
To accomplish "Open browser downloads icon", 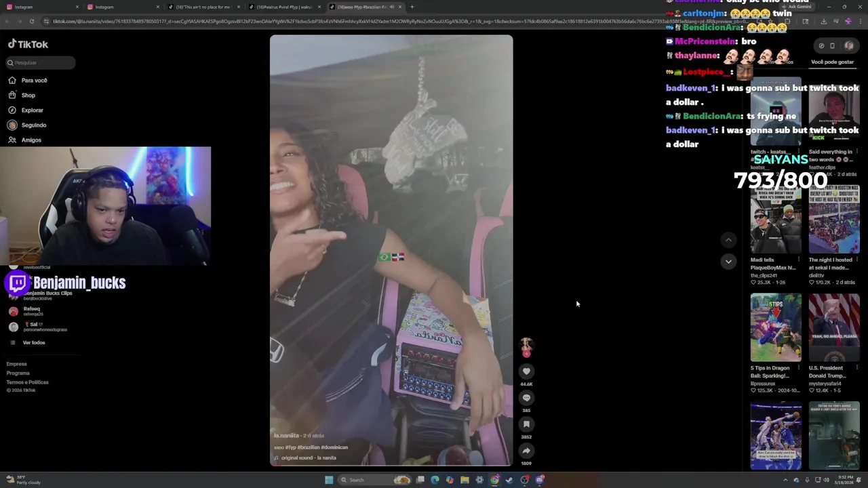I will coord(823,21).
